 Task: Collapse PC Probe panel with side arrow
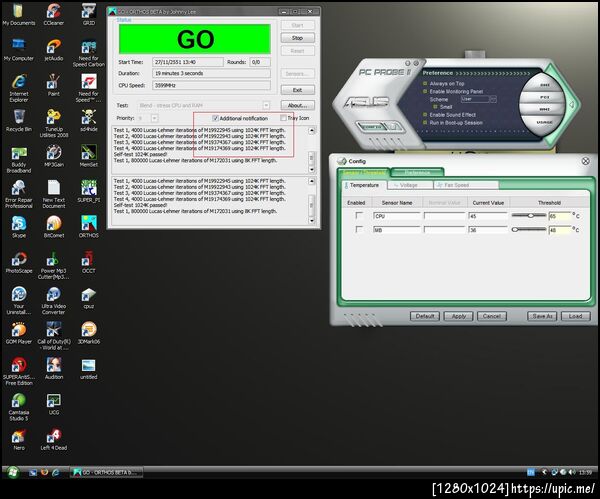click(571, 104)
